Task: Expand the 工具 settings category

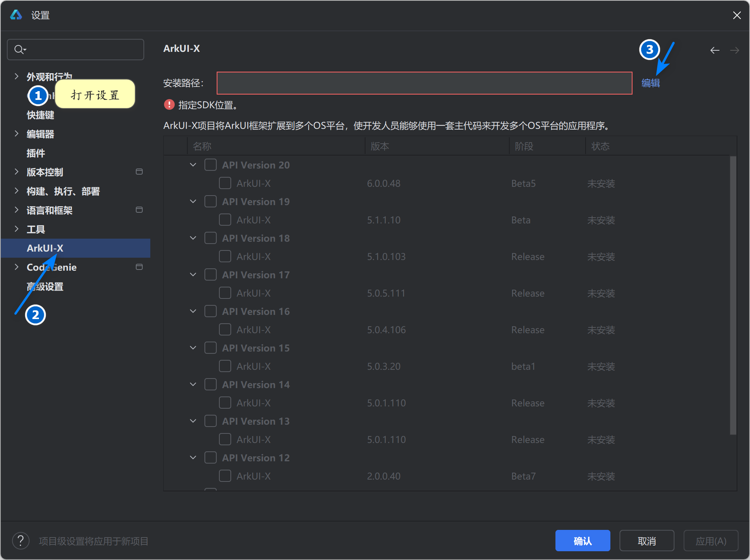Action: click(16, 229)
